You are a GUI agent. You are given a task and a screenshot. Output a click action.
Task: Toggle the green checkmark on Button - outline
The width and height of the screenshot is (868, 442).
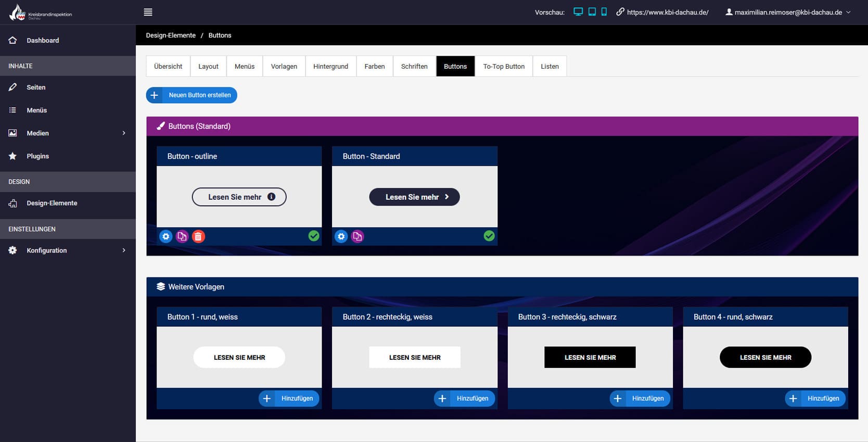point(314,236)
